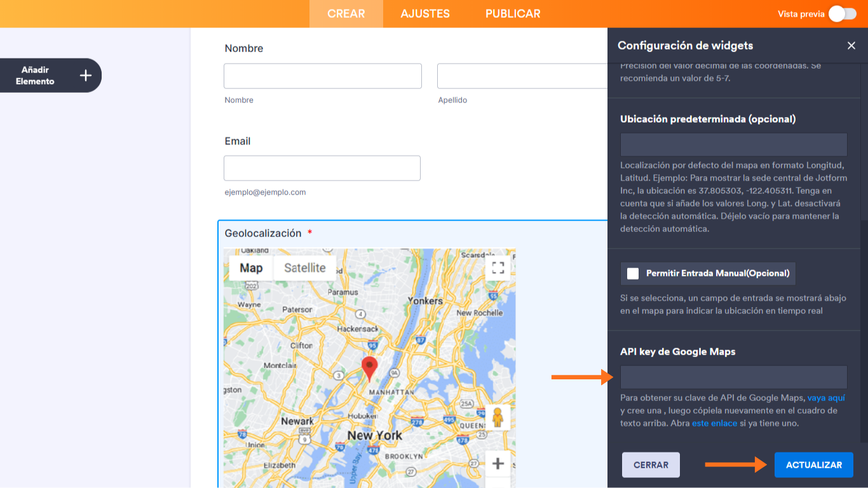Close the Configuración de widgets panel
Viewport: 868px width, 488px height.
(x=851, y=45)
